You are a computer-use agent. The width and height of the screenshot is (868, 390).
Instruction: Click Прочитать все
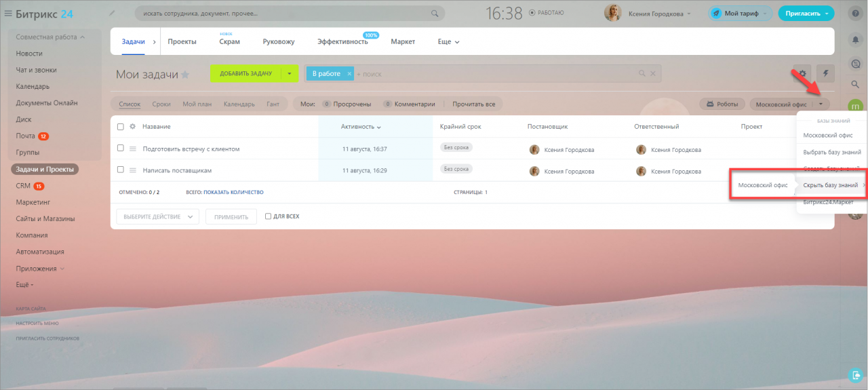click(x=473, y=104)
